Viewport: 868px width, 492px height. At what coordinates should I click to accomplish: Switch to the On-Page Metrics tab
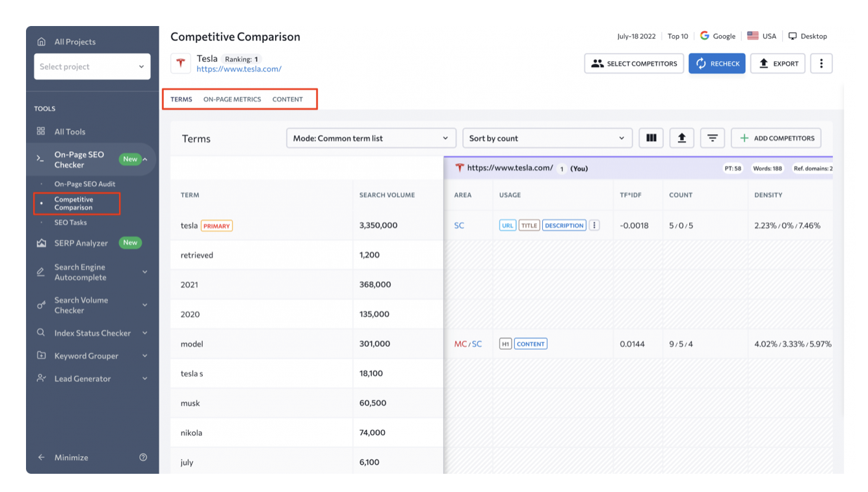[x=232, y=100]
